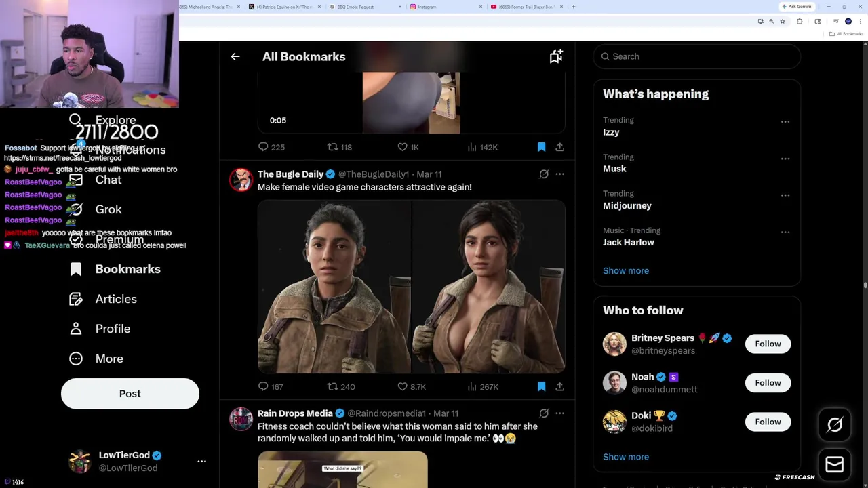Viewport: 868px width, 488px height.
Task: Like the video post with 1K likes
Action: coord(408,147)
